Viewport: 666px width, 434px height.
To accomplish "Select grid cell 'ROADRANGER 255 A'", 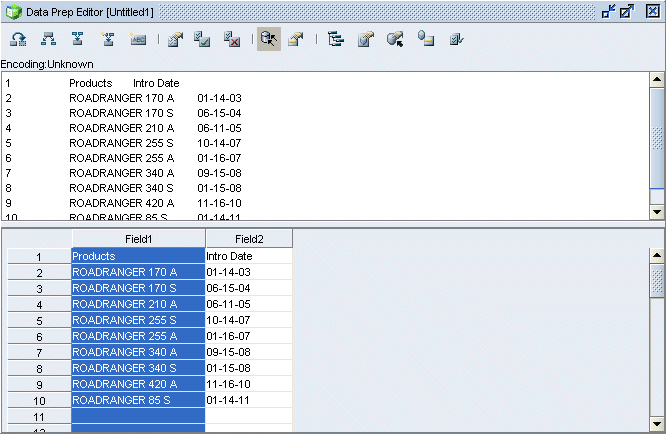I will pos(138,336).
